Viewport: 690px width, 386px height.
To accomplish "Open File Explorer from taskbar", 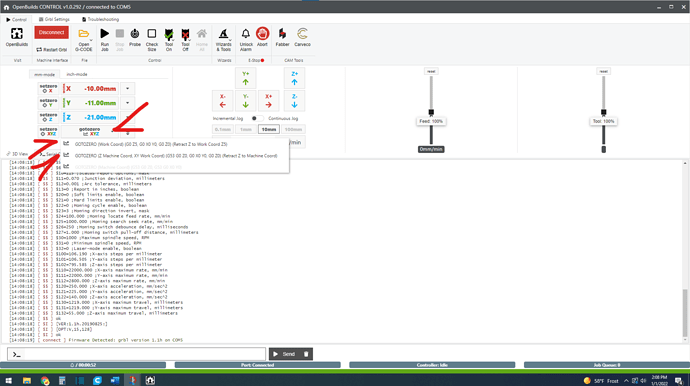I will (27, 380).
